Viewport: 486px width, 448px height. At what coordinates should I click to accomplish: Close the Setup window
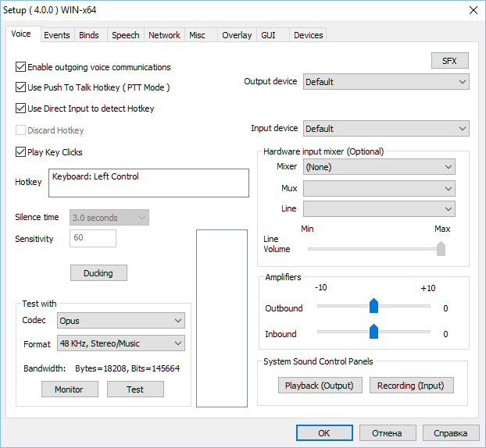tap(473, 10)
